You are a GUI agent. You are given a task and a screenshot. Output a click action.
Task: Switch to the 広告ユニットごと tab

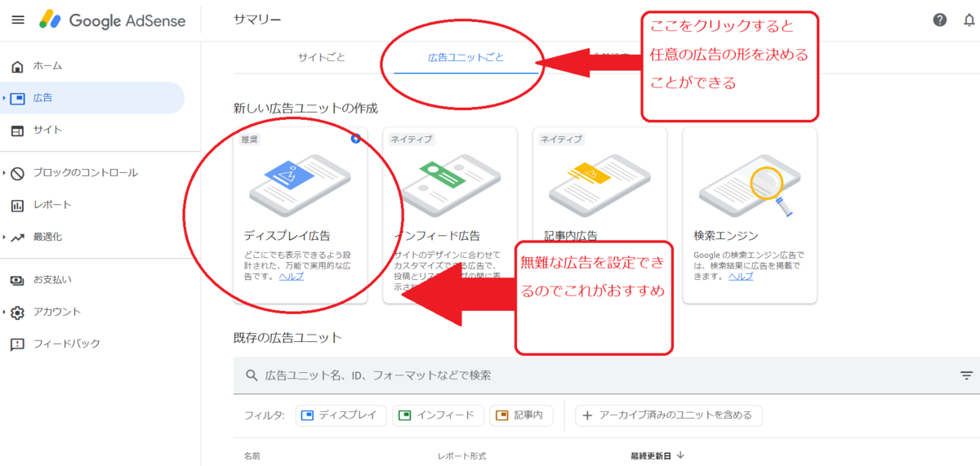click(x=466, y=57)
